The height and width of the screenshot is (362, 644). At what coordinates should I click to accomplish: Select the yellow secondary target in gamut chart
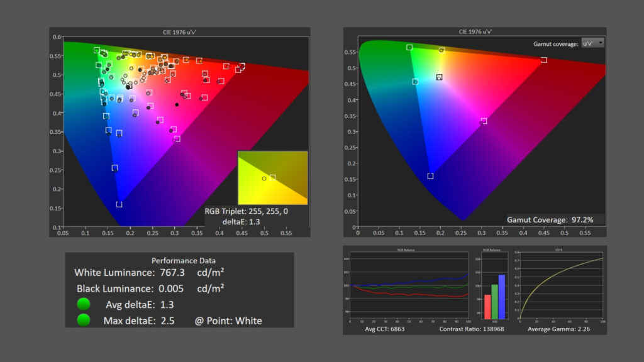click(x=441, y=50)
